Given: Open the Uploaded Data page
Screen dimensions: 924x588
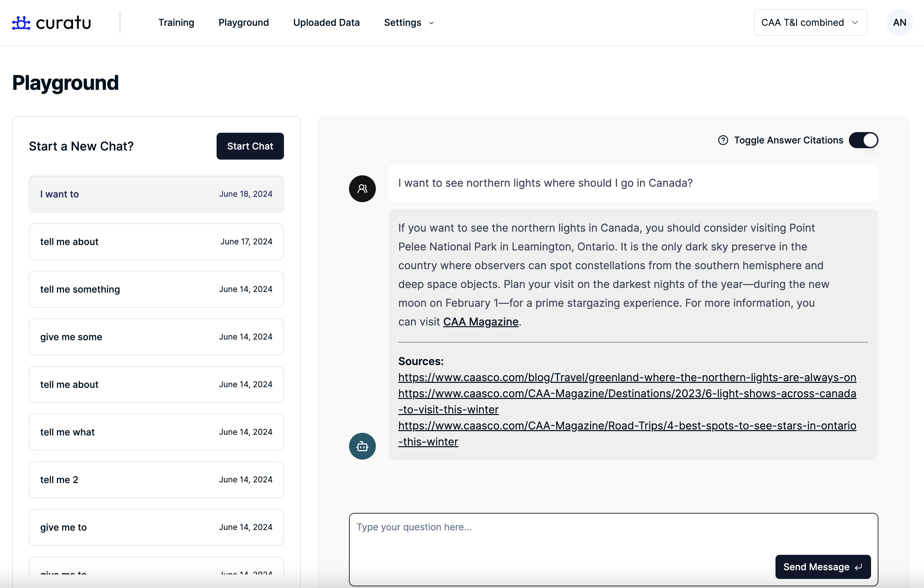Looking at the screenshot, I should [326, 23].
